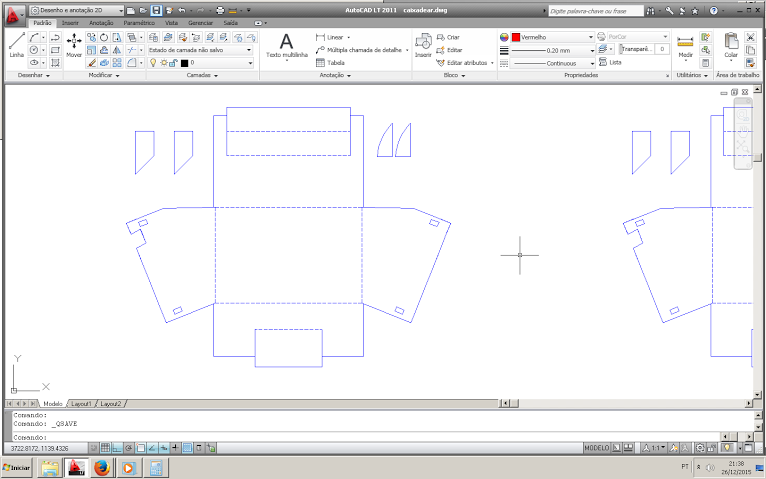
Task: Open the Inserir block tool
Action: [423, 45]
